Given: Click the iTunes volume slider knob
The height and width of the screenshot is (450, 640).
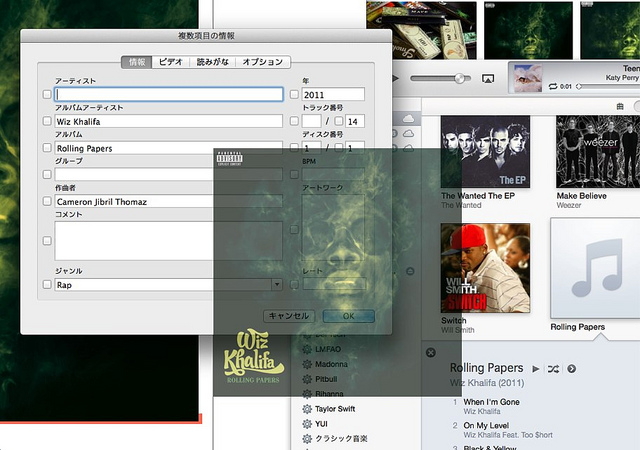Looking at the screenshot, I should tap(460, 78).
